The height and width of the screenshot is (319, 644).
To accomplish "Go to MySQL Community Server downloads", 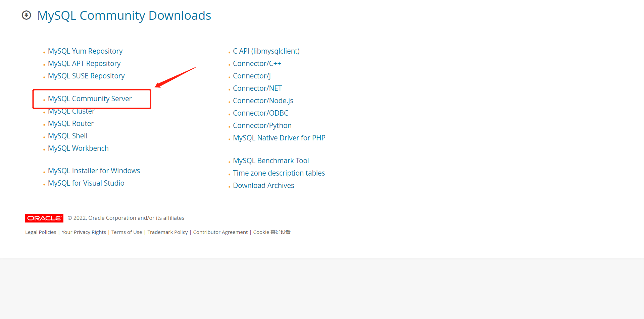I will [90, 99].
